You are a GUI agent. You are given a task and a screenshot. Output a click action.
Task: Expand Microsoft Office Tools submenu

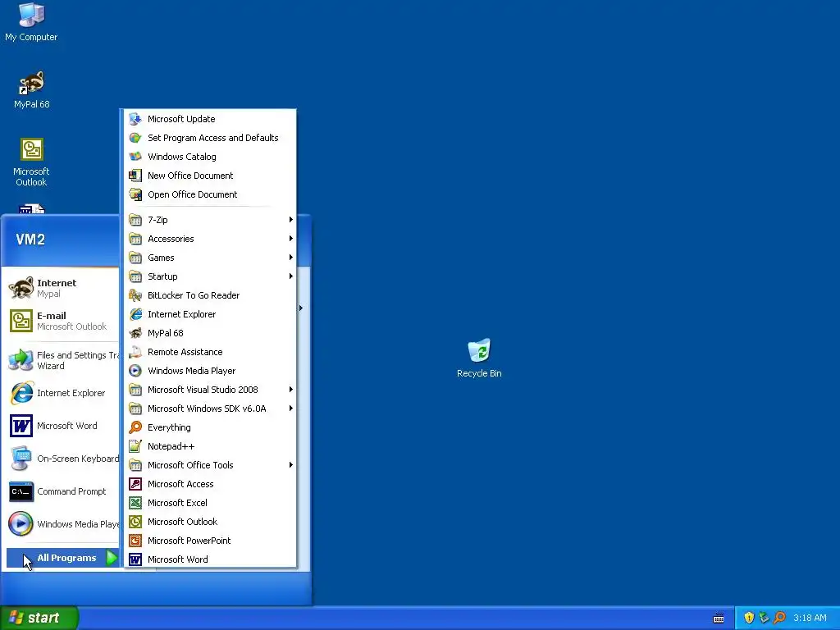210,465
